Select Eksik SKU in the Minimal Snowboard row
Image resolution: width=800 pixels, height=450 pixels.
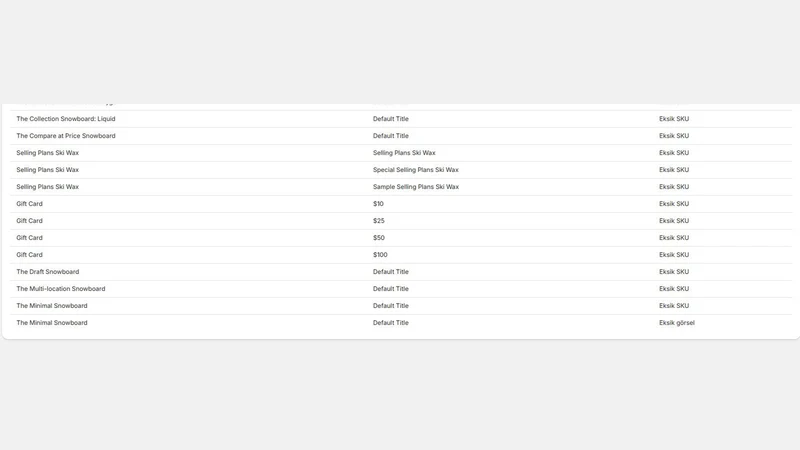pos(674,306)
